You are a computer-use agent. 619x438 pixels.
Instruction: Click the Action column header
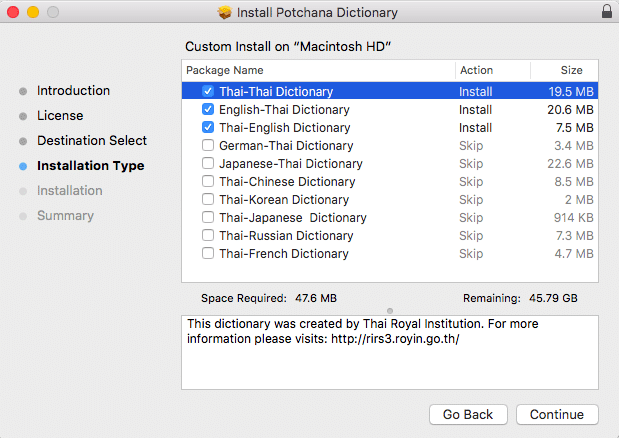click(x=491, y=71)
